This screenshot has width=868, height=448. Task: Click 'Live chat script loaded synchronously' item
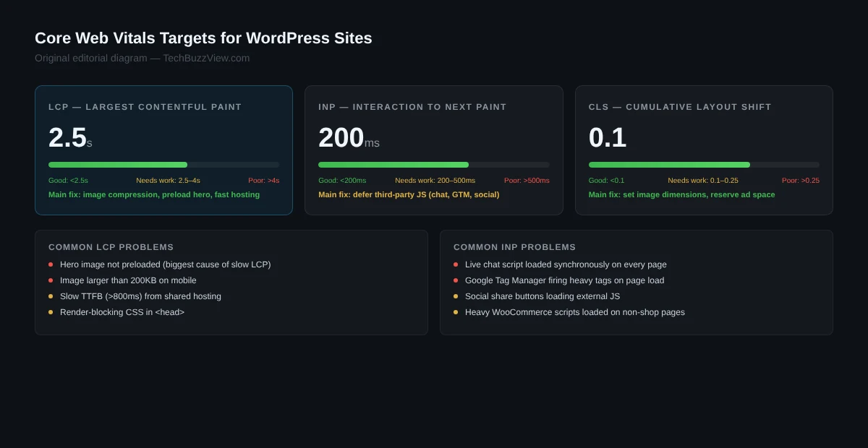(x=566, y=264)
